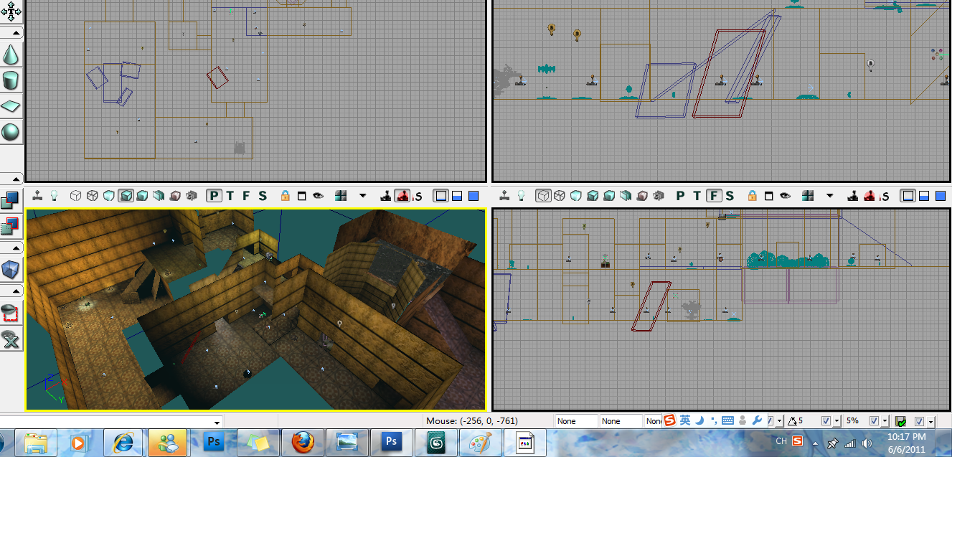The width and height of the screenshot is (980, 551).
Task: Click the grid squares icon in 3D viewport toolbar
Action: 341,196
